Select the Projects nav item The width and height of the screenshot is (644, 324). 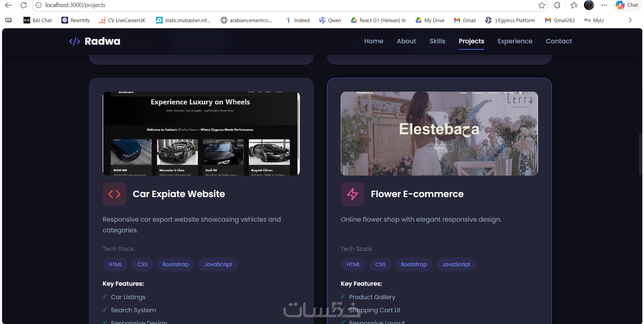471,41
